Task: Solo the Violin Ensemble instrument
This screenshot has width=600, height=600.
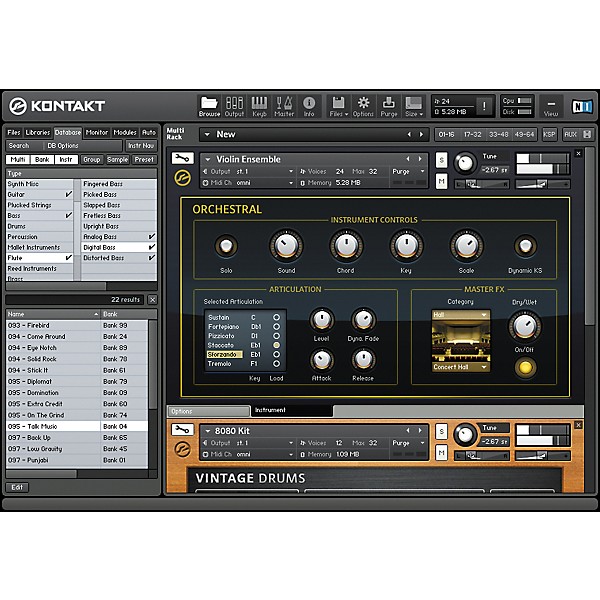Action: click(x=442, y=160)
